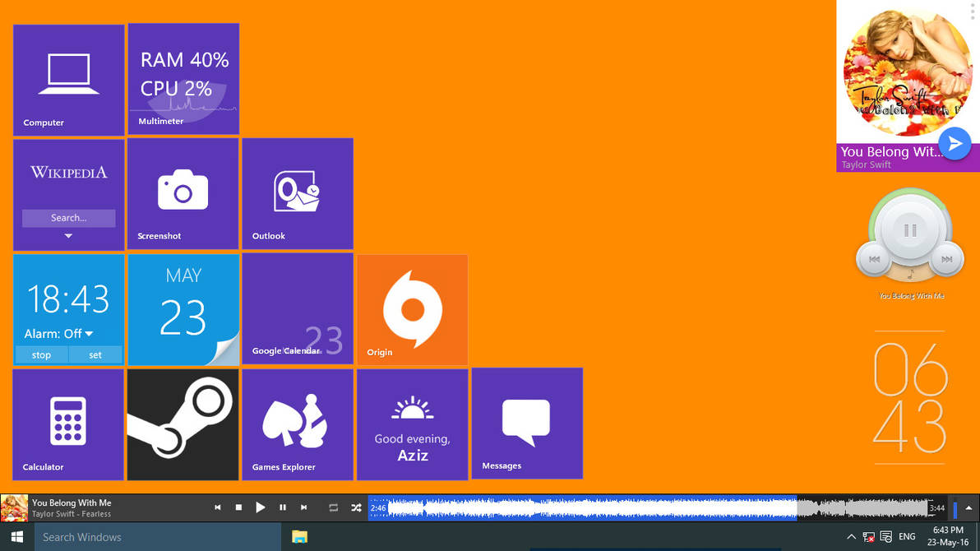This screenshot has width=980, height=551.
Task: Toggle shuffle in bottom player bar
Action: coord(356,508)
